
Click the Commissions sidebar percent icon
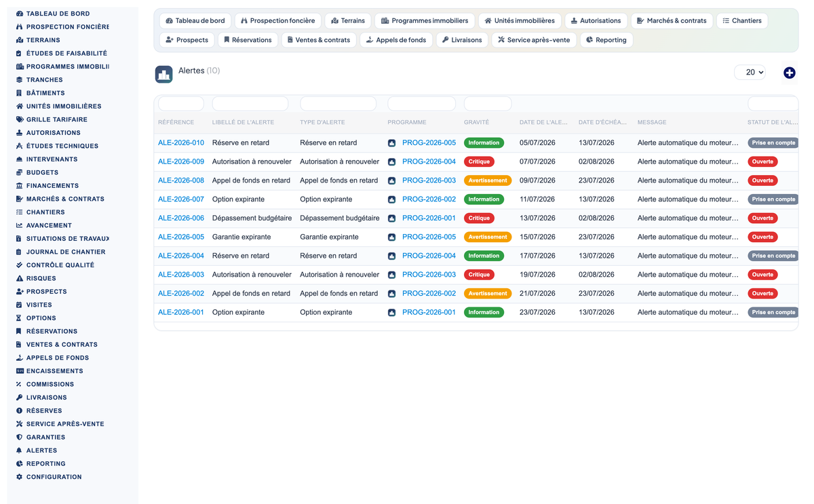20,384
